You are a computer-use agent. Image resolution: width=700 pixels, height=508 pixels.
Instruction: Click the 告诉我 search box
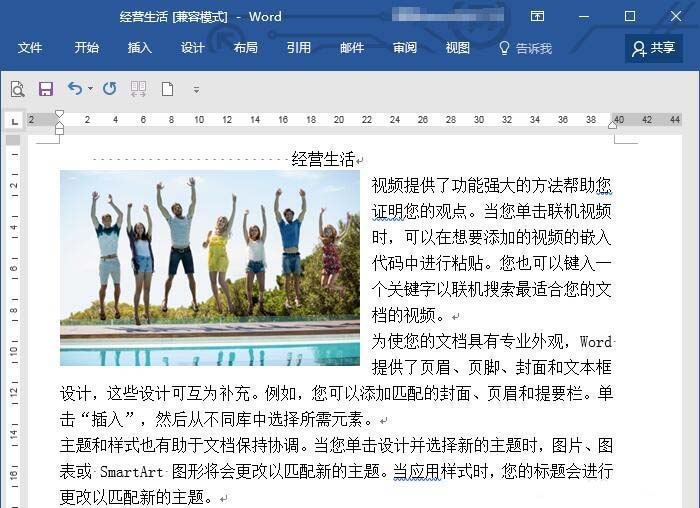525,48
